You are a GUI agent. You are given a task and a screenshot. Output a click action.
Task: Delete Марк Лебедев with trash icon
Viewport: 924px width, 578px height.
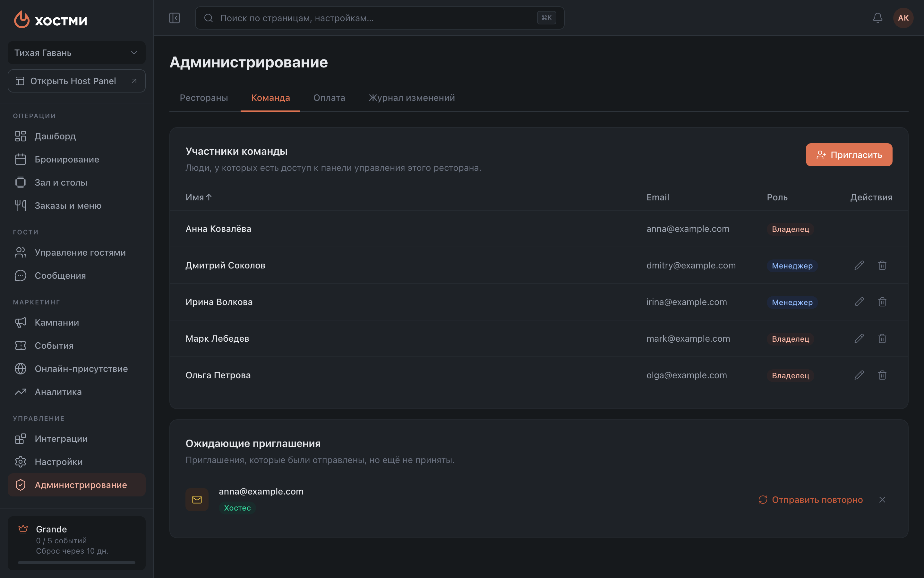point(882,339)
